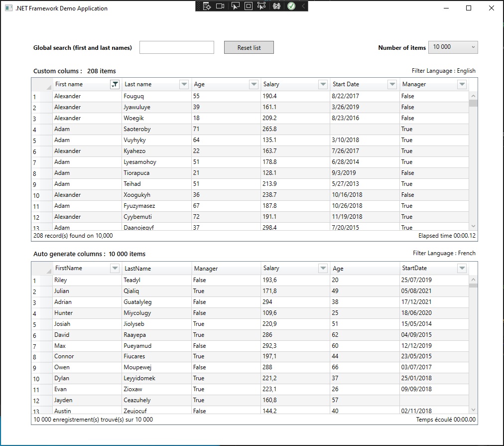504x446 pixels.
Task: Click the Zioxaw last name cell
Action: 156,389
